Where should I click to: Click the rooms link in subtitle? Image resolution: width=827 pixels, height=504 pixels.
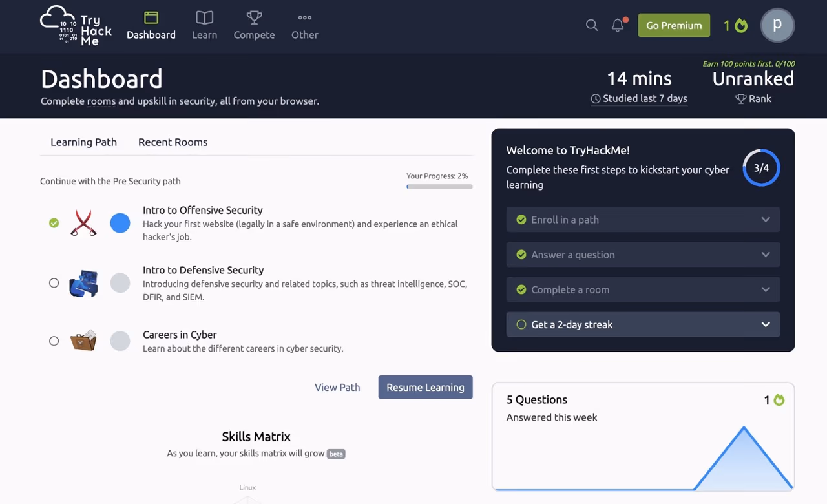[101, 101]
